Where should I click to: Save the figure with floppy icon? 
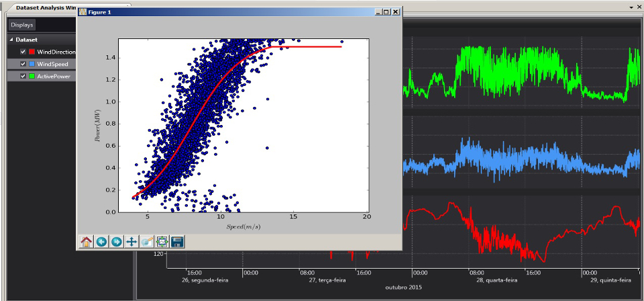coord(177,242)
